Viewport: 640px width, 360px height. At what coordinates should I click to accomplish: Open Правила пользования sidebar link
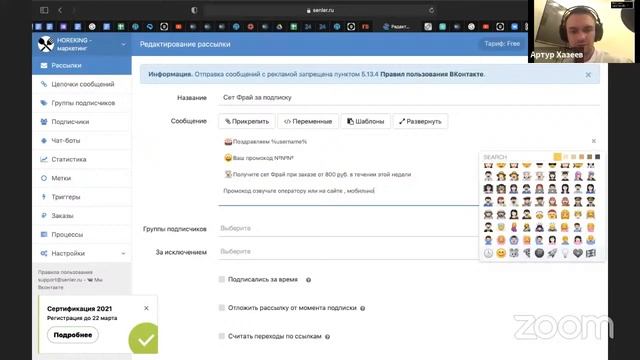[65, 272]
